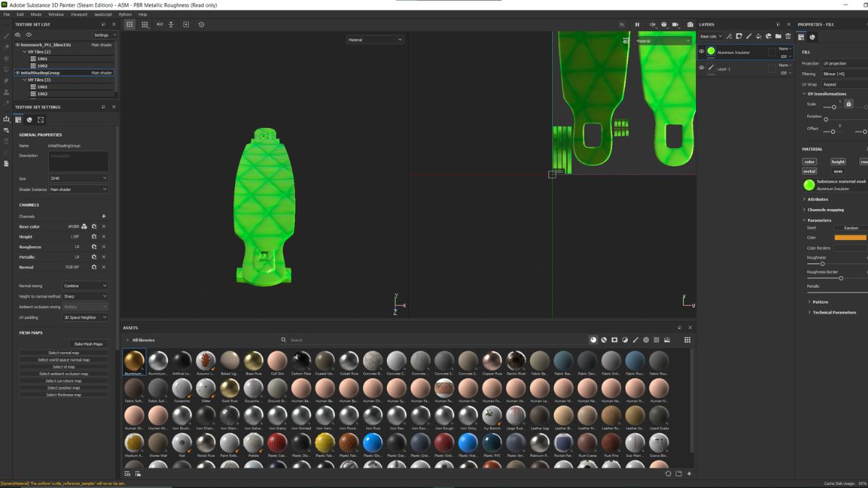Add a smart material via Layers toolbar icon

click(x=768, y=36)
